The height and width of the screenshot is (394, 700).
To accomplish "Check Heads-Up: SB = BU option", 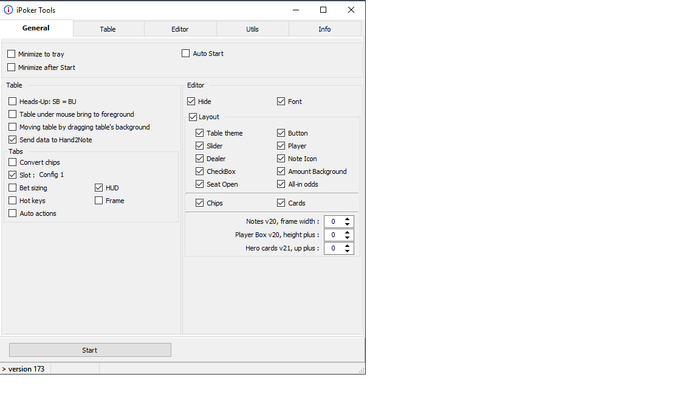I will pos(12,101).
